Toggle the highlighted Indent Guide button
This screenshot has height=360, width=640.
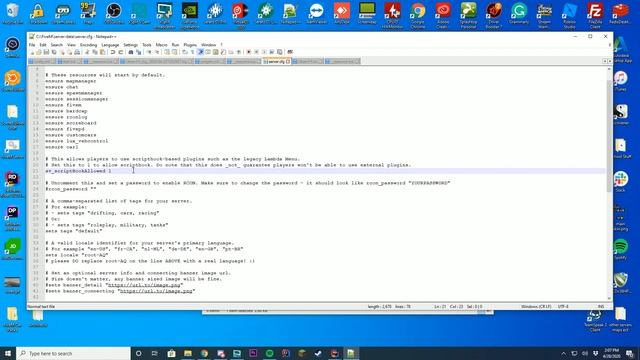pyautogui.click(x=200, y=52)
